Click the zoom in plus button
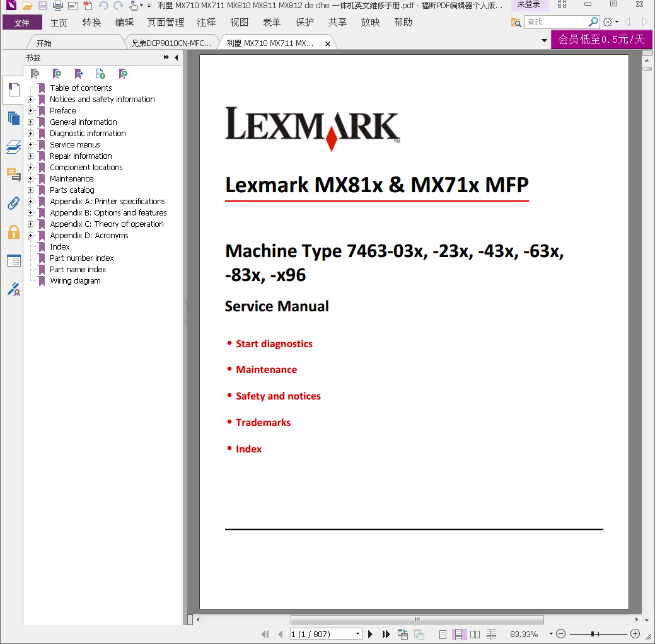 click(x=635, y=634)
